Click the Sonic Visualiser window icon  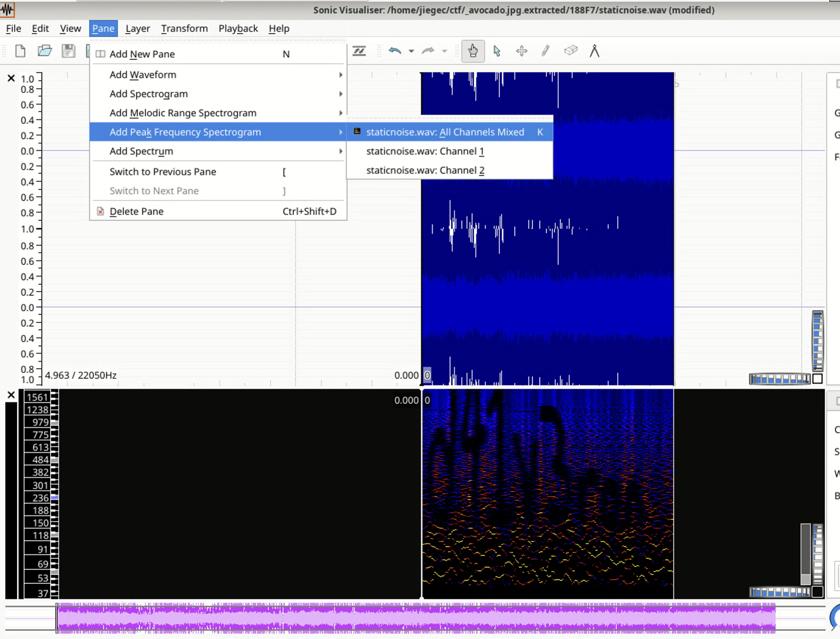[7, 10]
